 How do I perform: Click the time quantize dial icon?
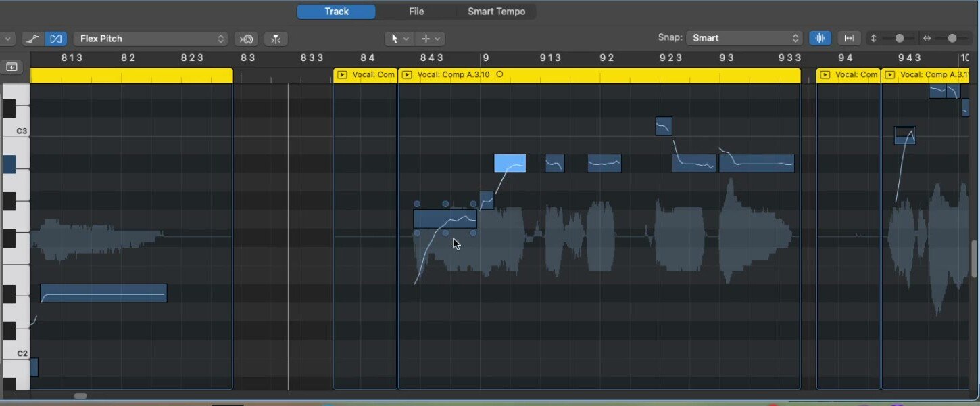247,39
